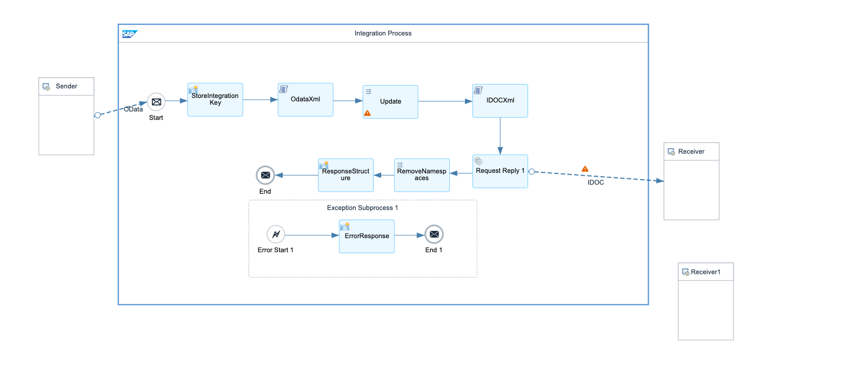Select the End 1 event in the subprocess
The image size is (868, 371).
tap(433, 235)
